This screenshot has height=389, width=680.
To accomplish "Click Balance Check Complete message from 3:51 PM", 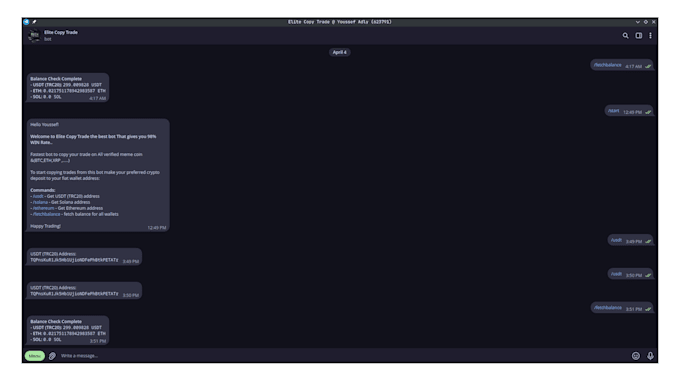I will (68, 330).
